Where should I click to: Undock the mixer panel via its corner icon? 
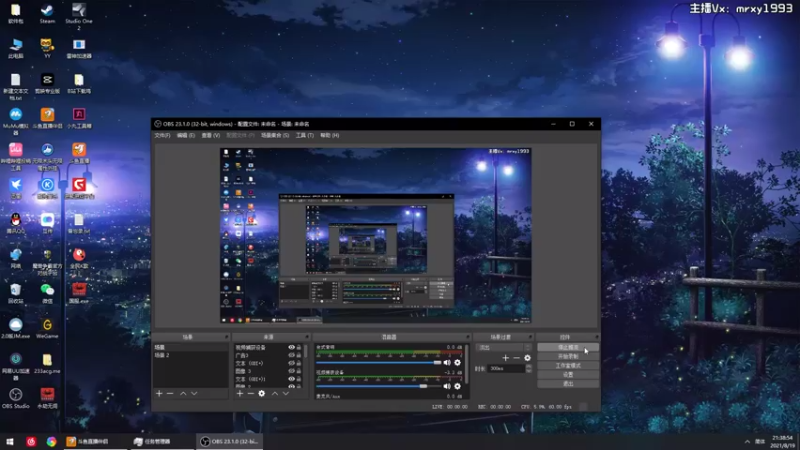(x=467, y=337)
